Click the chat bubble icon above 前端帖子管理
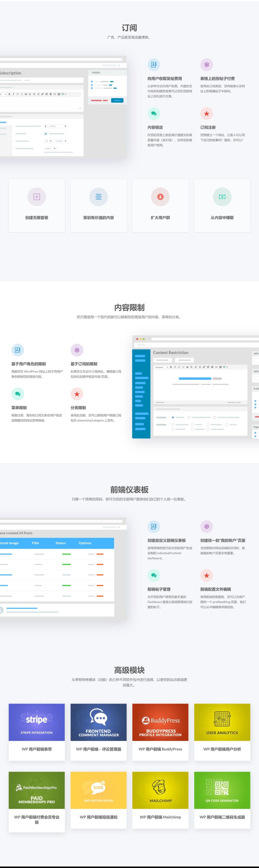 click(154, 575)
